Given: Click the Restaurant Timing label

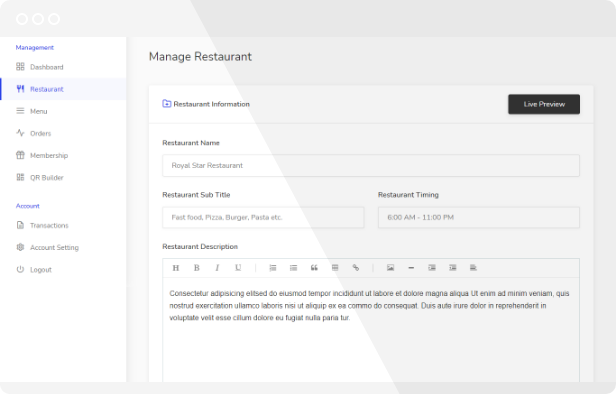Looking at the screenshot, I should click(408, 195).
